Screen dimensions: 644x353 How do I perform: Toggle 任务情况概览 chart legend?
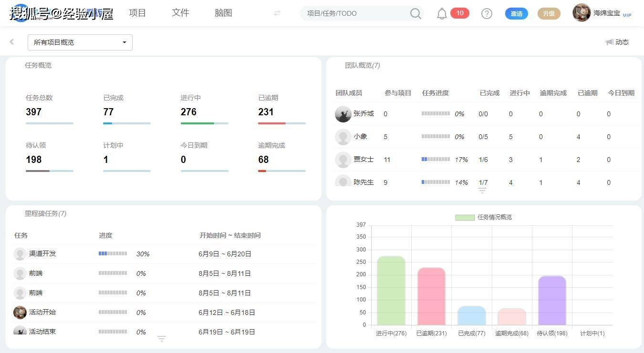465,217
